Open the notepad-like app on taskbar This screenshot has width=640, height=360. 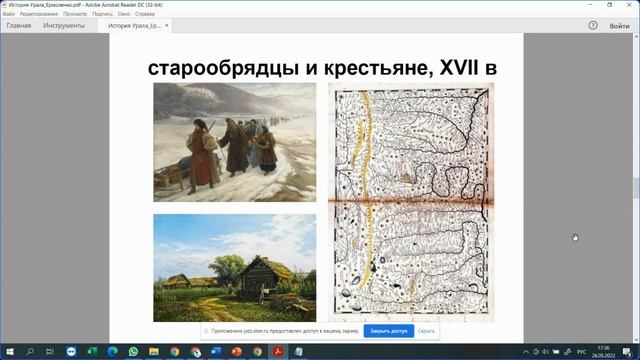coord(299,351)
